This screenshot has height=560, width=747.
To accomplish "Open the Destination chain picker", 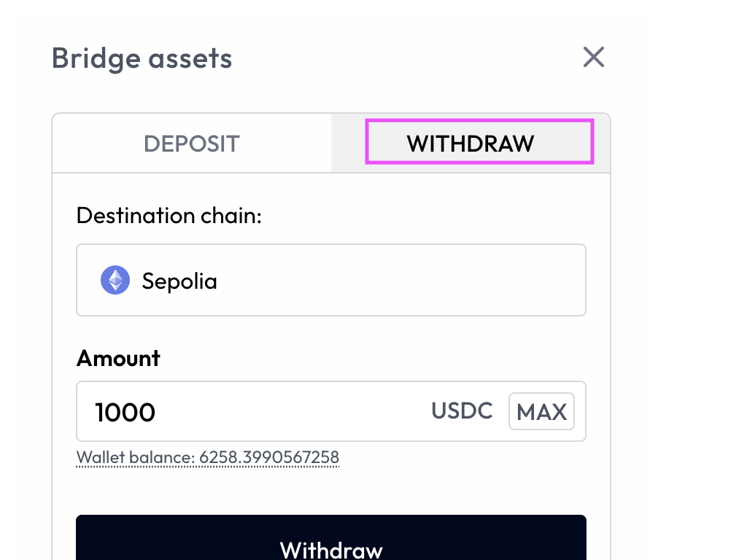I will tap(330, 280).
